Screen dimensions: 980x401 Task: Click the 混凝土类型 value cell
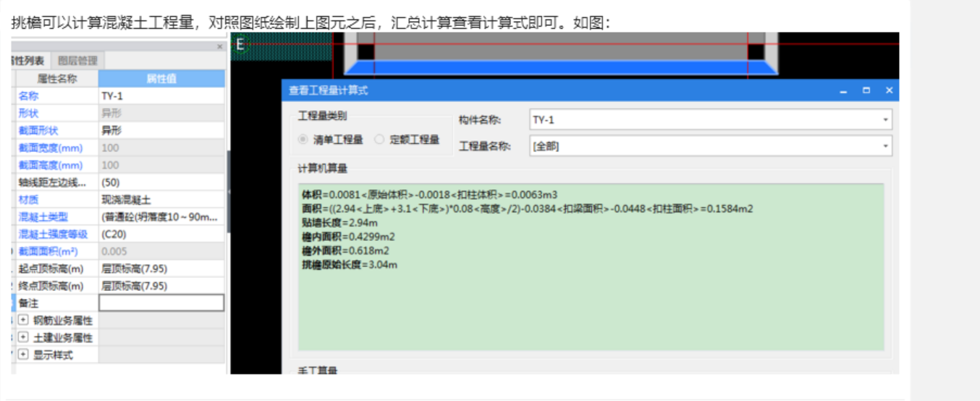(x=161, y=216)
